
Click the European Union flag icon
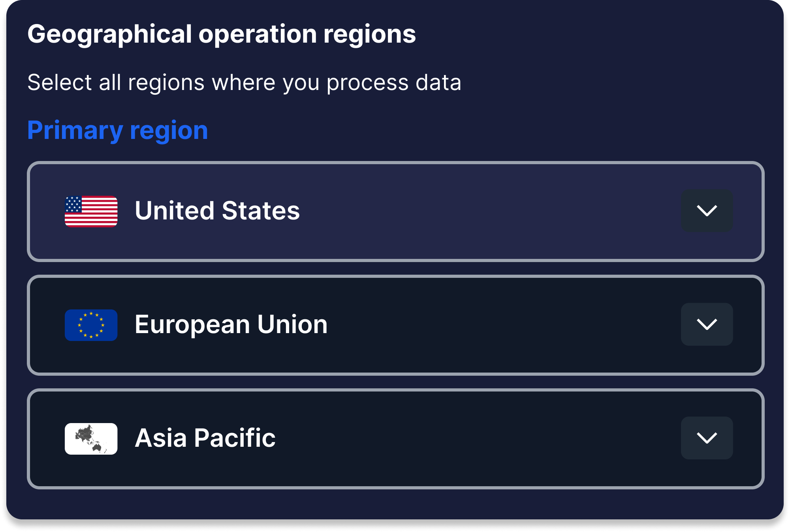[91, 325]
